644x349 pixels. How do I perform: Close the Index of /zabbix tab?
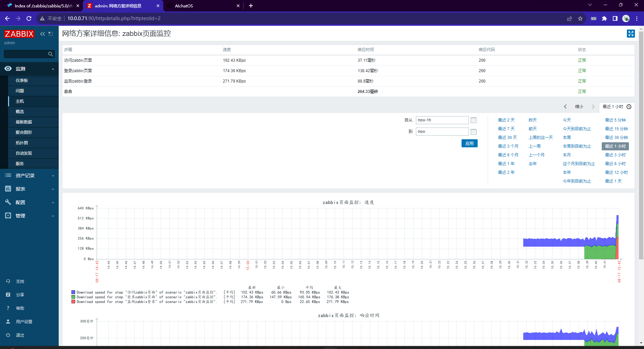point(78,6)
